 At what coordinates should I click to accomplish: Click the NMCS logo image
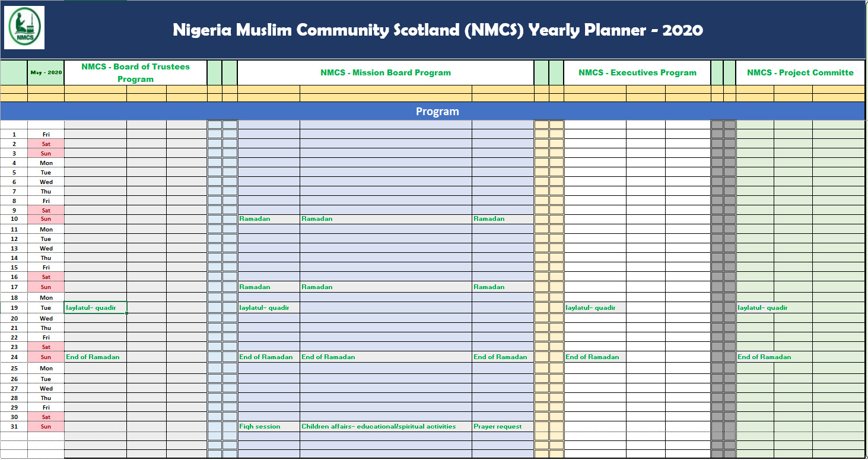coord(24,28)
